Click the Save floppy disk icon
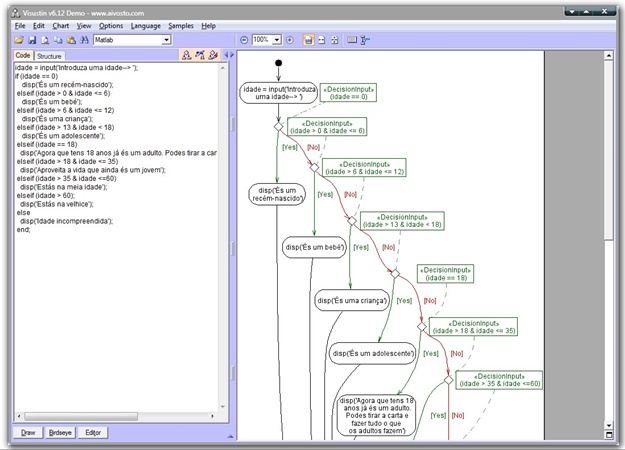Viewport: 625px width, 450px height. (x=32, y=40)
